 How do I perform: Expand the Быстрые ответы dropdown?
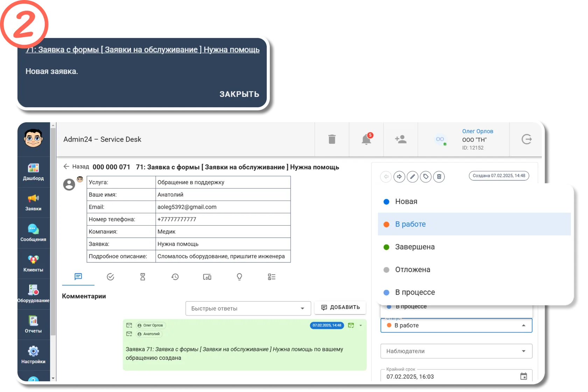[x=248, y=308]
